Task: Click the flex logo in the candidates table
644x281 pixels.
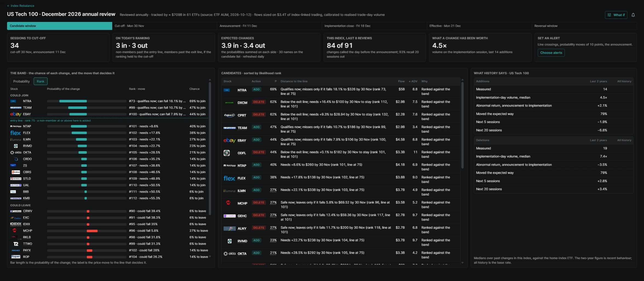Action: click(x=229, y=178)
